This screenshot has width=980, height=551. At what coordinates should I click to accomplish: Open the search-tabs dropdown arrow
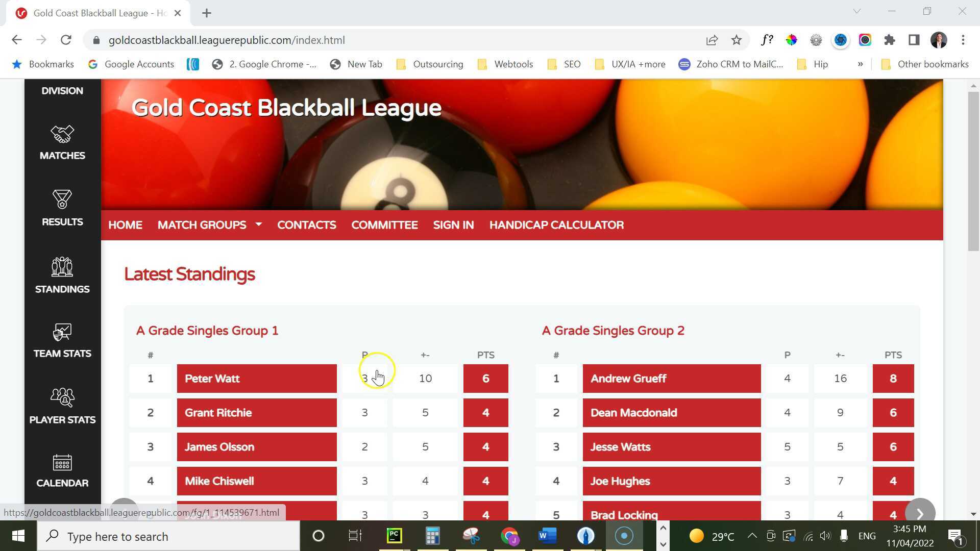tap(856, 11)
